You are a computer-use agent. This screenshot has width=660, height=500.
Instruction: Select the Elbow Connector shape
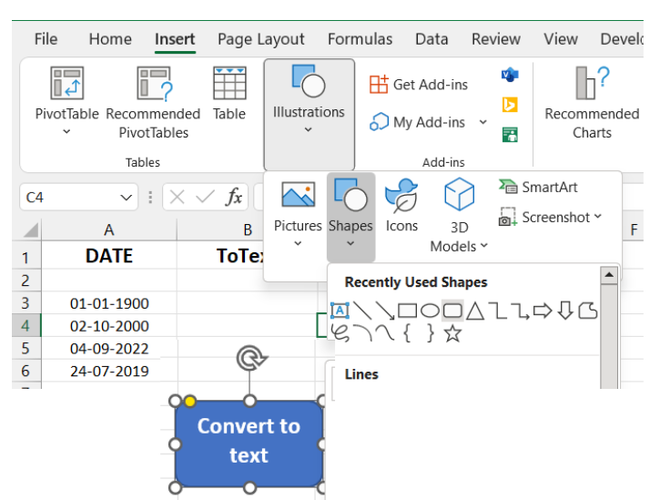pyautogui.click(x=499, y=311)
